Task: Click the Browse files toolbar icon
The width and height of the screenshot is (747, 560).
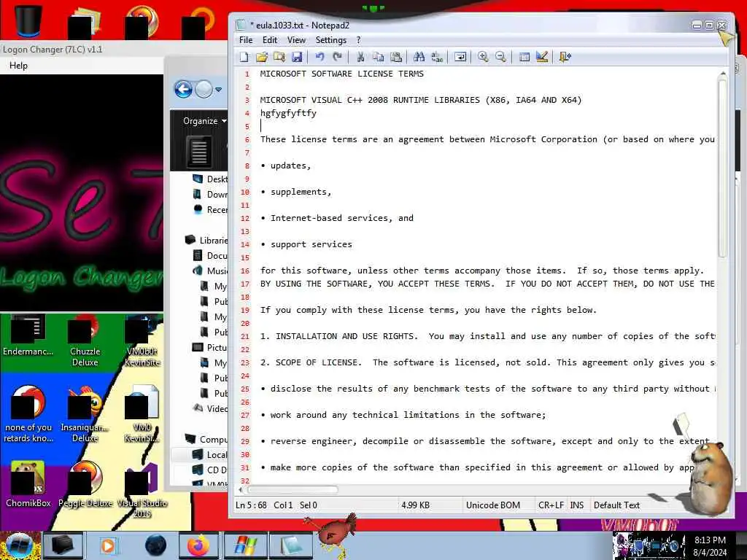Action: coord(279,57)
